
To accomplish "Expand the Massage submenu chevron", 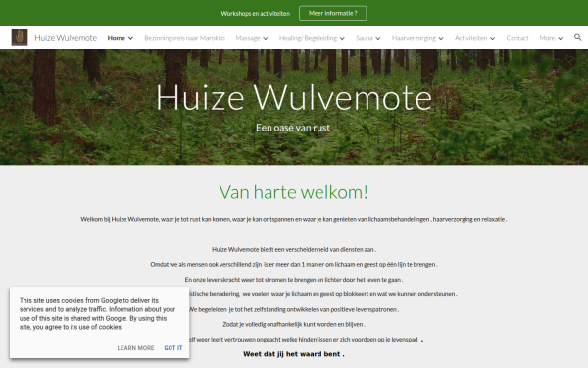I will 266,38.
